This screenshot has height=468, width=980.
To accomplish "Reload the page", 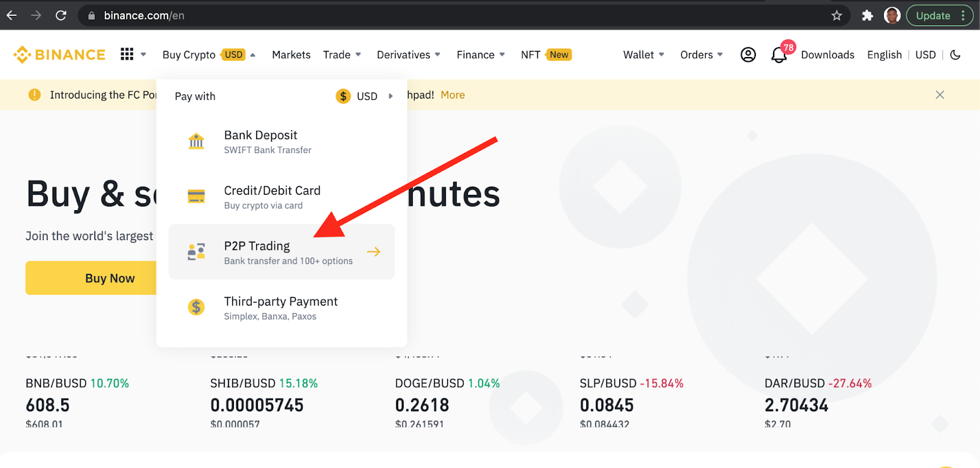I will [61, 15].
